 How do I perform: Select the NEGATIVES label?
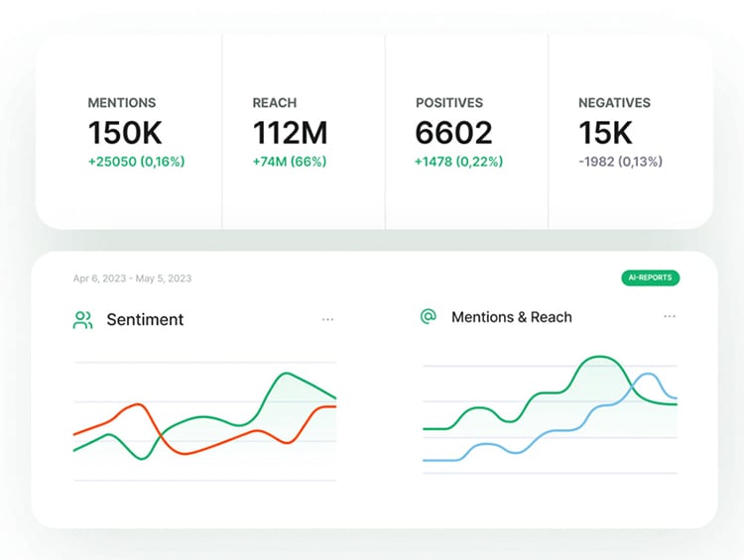[x=614, y=103]
